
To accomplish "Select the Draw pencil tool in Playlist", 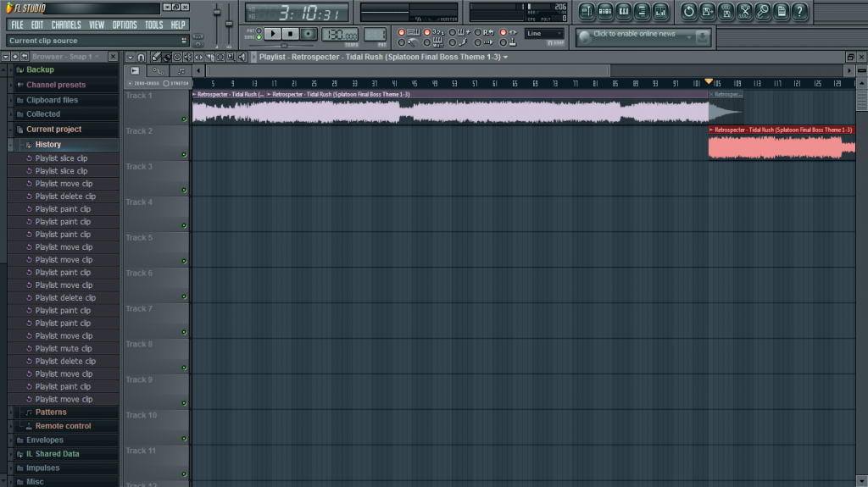I will (x=156, y=57).
